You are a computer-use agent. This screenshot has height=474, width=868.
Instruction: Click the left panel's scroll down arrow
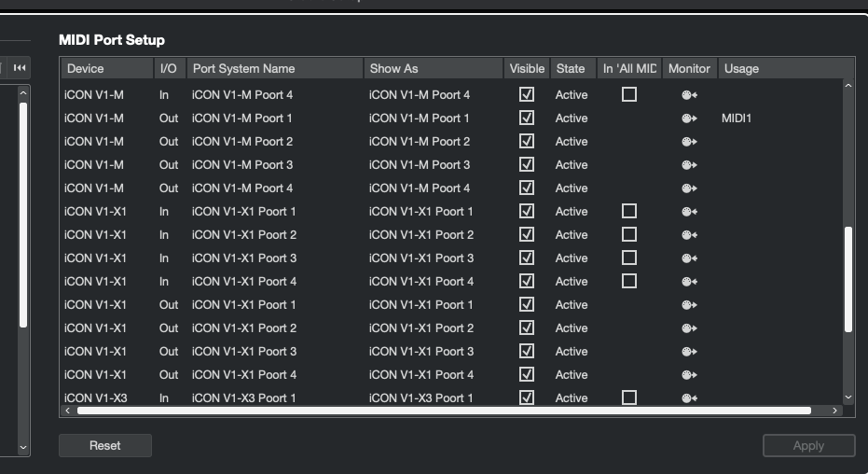click(23, 448)
